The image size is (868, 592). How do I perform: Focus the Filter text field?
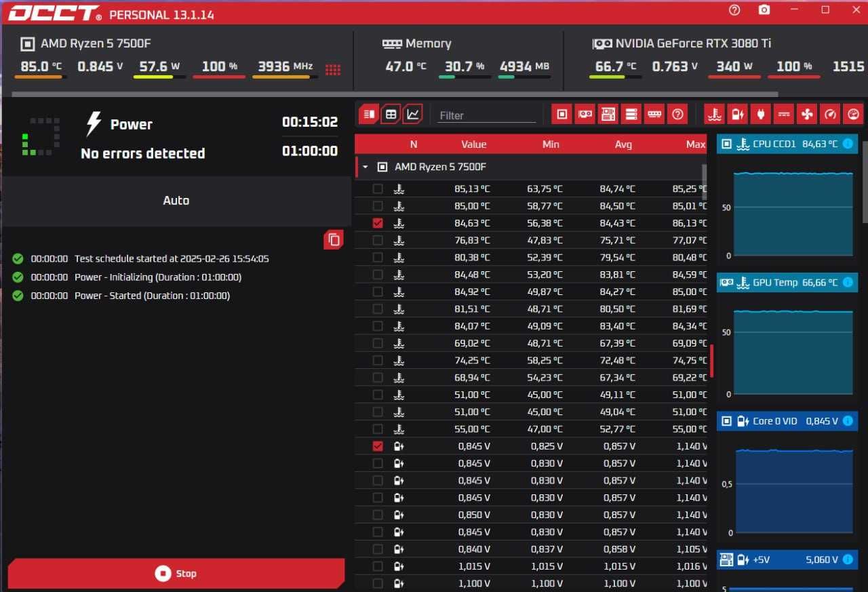(x=487, y=115)
